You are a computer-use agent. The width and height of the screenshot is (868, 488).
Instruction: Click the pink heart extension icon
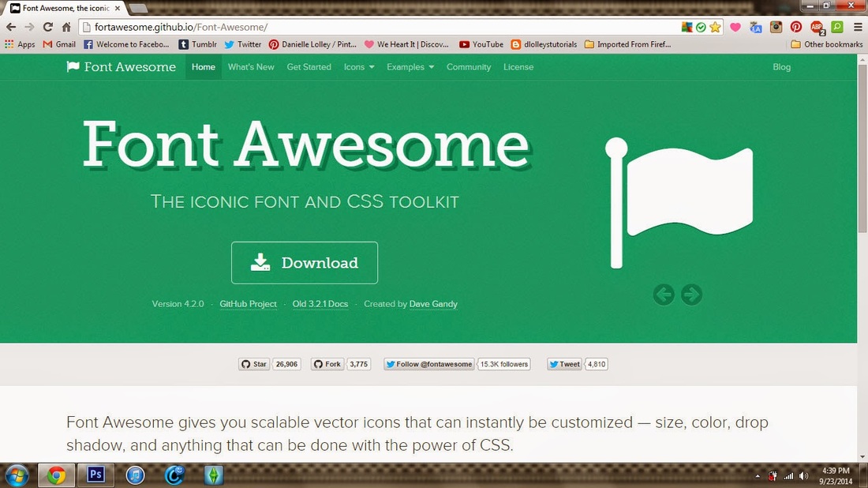coord(735,27)
